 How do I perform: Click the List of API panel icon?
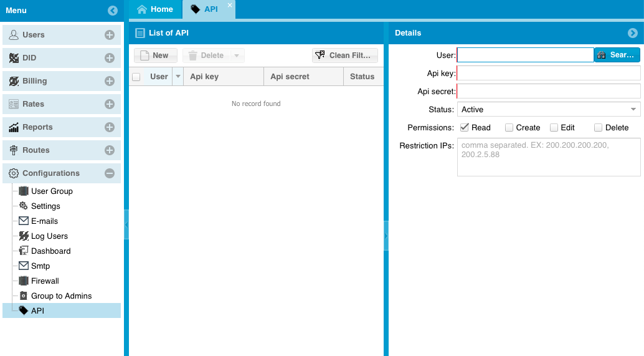140,33
